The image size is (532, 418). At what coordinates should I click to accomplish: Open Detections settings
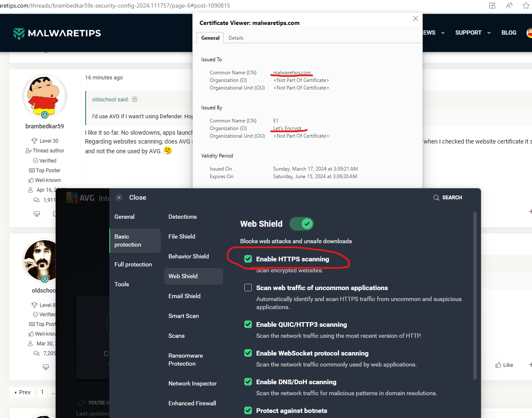point(182,217)
